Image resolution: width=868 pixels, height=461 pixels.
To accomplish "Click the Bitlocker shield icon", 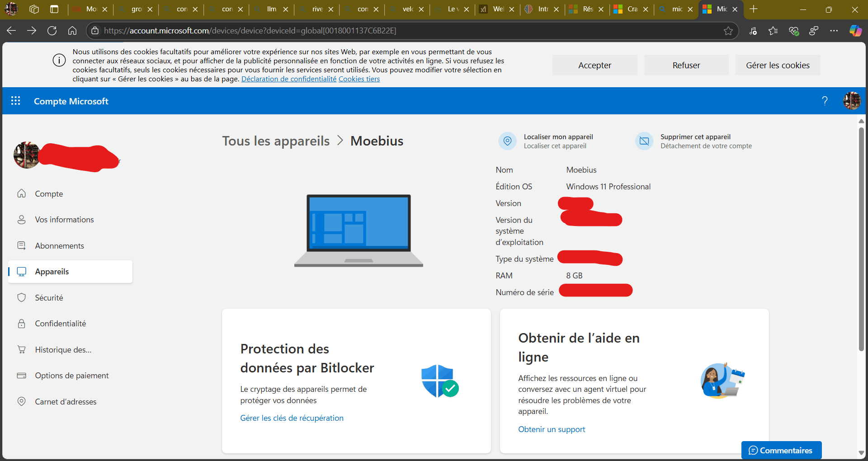I will click(439, 381).
